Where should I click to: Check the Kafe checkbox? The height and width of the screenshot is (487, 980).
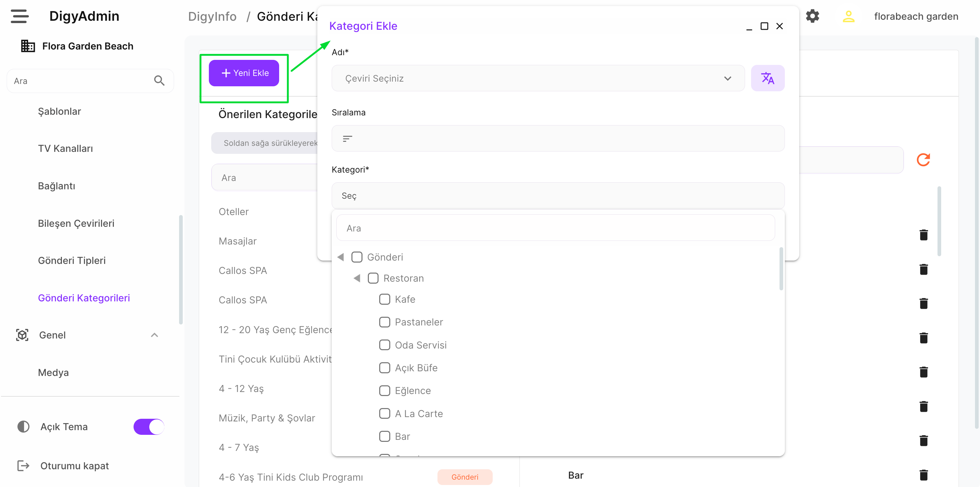[384, 299]
